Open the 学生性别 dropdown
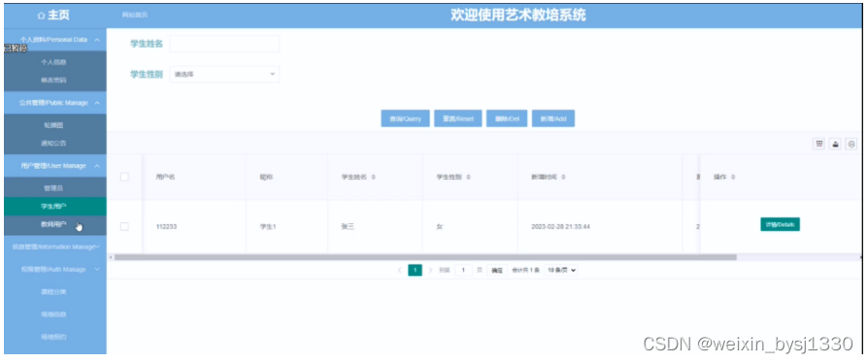The image size is (868, 363). click(x=224, y=74)
